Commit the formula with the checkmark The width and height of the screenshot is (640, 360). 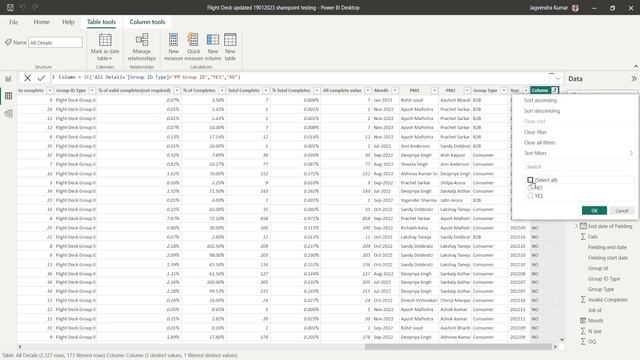41,78
